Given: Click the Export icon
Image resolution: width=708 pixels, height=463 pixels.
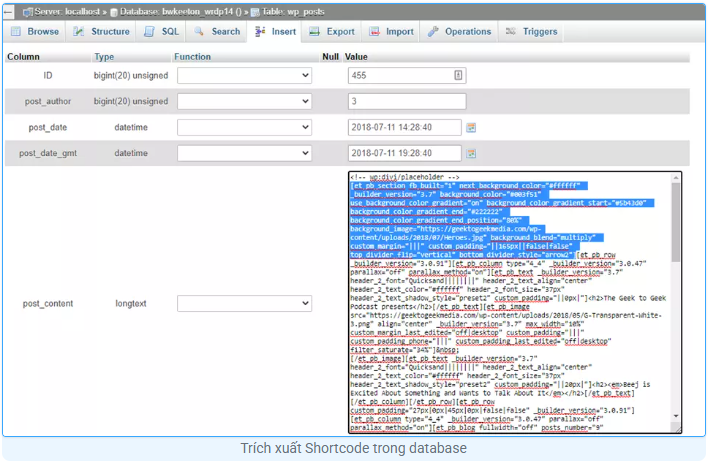Looking at the screenshot, I should click(x=315, y=31).
